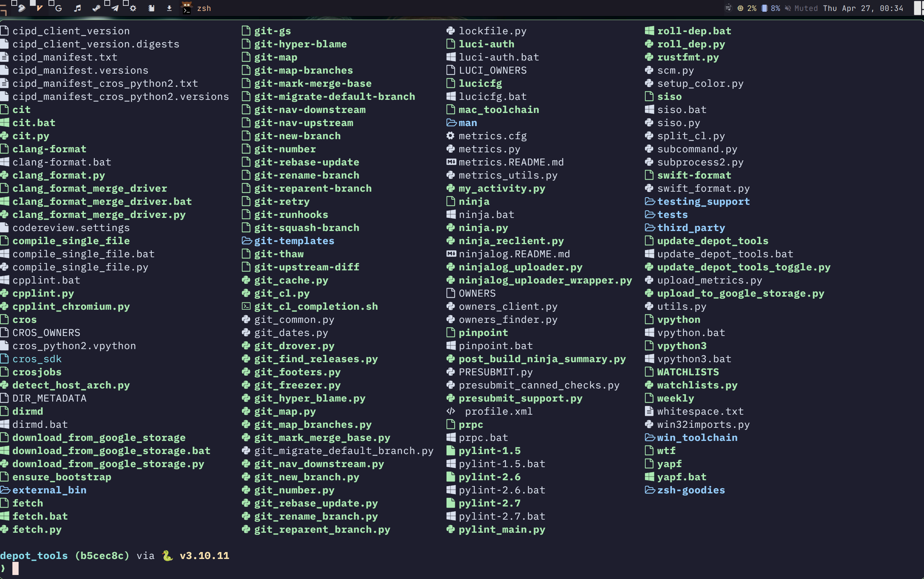Click the window layout icon at bar's end
The image size is (924, 579).
(918, 8)
